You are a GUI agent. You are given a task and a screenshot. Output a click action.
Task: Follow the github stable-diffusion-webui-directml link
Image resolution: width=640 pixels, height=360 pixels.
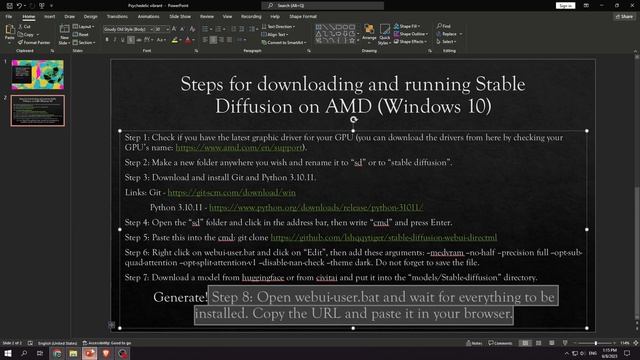pos(384,237)
